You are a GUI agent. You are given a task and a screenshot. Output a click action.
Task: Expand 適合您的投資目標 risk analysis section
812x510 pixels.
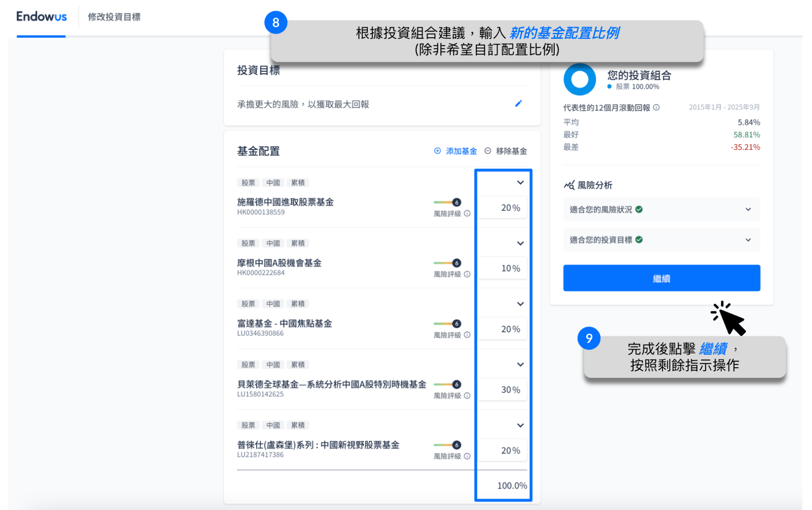click(x=748, y=240)
